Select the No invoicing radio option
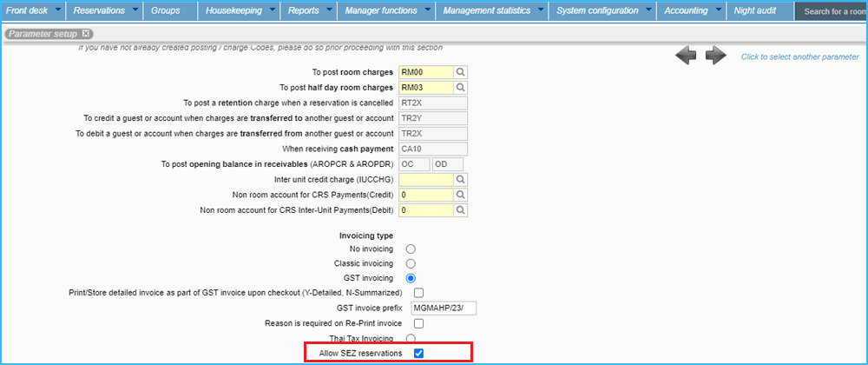The image size is (868, 365). coord(411,249)
